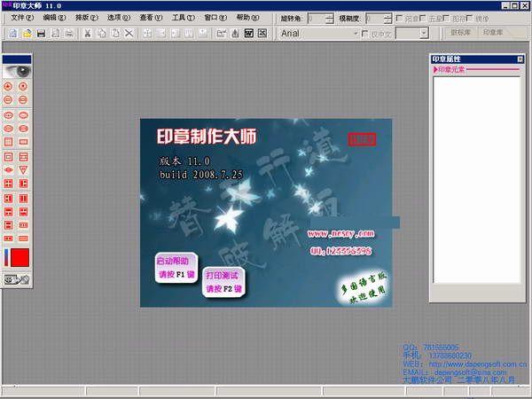
Task: Open the 查看 (View) menu
Action: 151,18
